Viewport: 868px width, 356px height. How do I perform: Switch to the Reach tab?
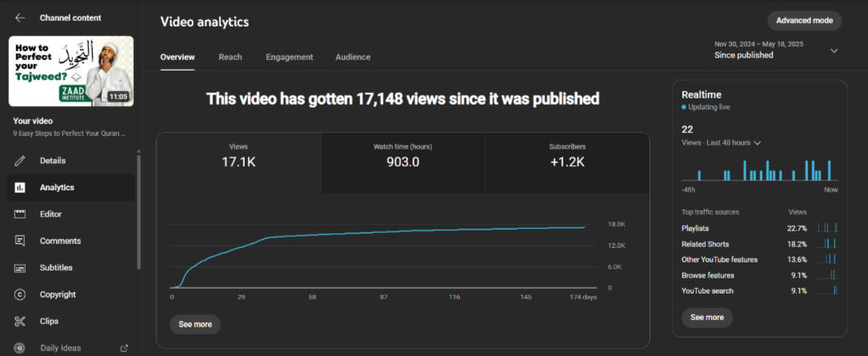tap(230, 57)
